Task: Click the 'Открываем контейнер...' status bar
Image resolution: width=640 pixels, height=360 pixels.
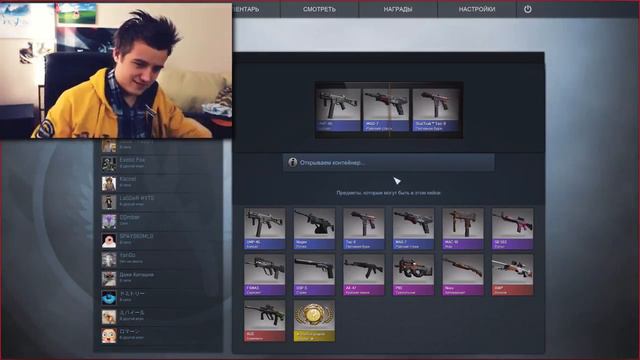Action: pyautogui.click(x=389, y=162)
